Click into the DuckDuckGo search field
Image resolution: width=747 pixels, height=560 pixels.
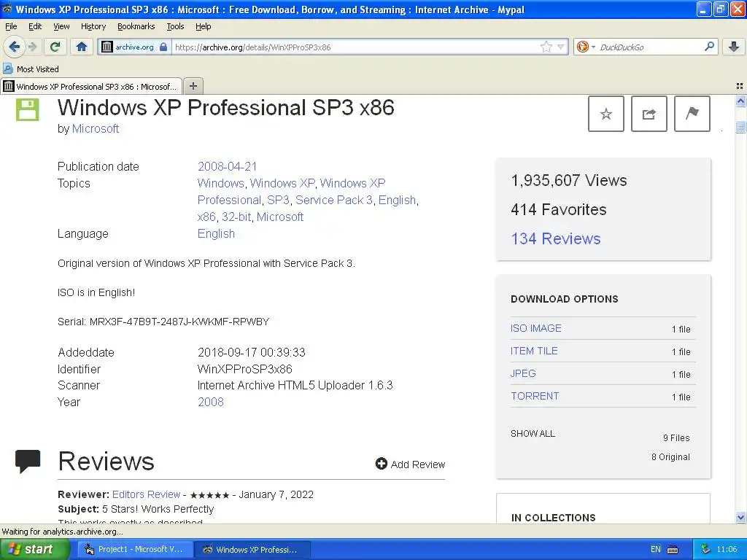[x=650, y=47]
